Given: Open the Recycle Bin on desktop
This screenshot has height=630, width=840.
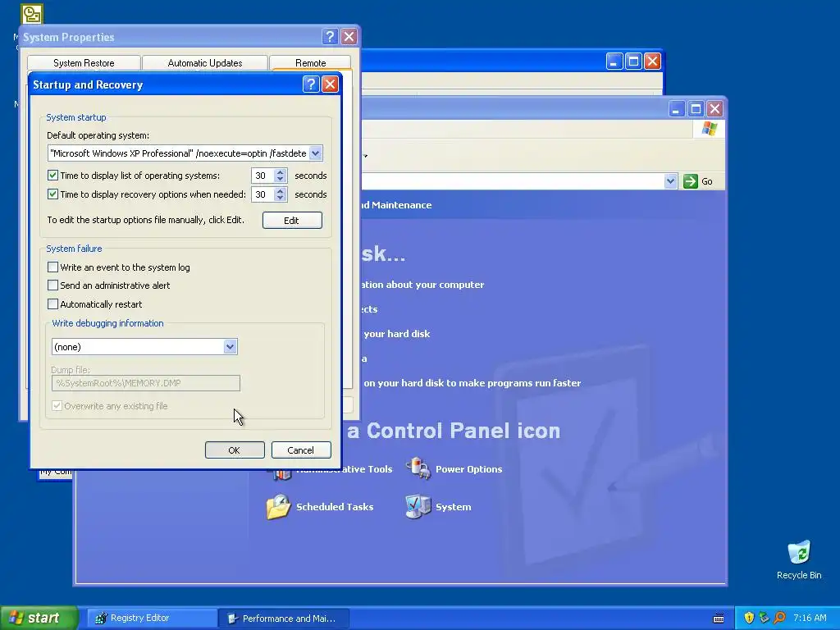Looking at the screenshot, I should 799,552.
